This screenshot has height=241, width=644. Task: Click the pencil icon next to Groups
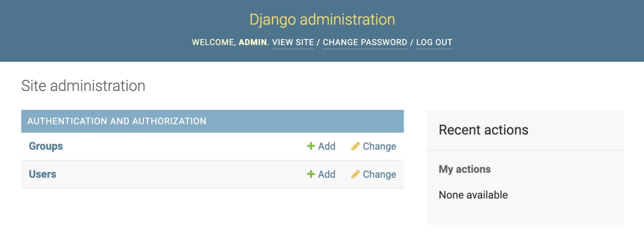click(355, 146)
